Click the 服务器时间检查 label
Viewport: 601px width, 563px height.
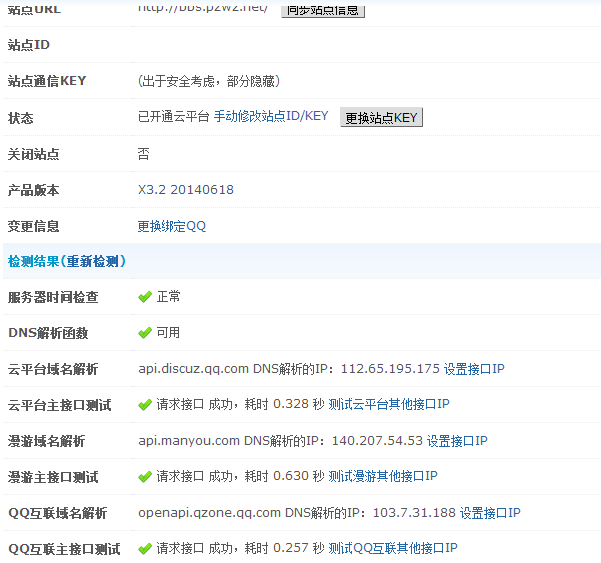(x=53, y=297)
